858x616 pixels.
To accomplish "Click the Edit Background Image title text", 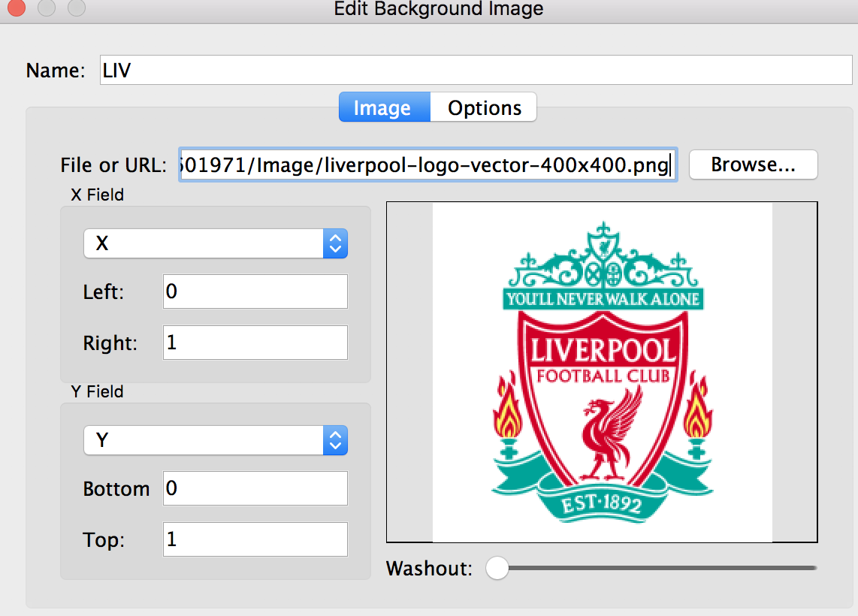I will 438,9.
